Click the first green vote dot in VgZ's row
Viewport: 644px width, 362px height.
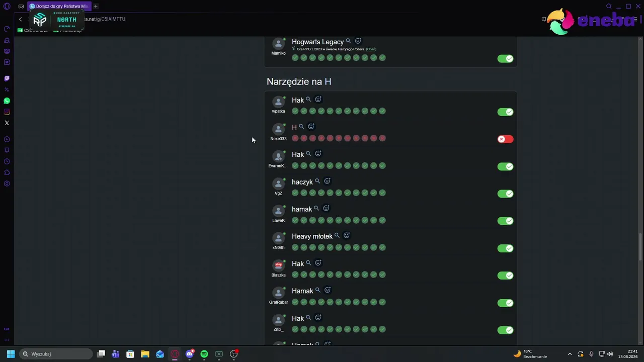point(295,193)
